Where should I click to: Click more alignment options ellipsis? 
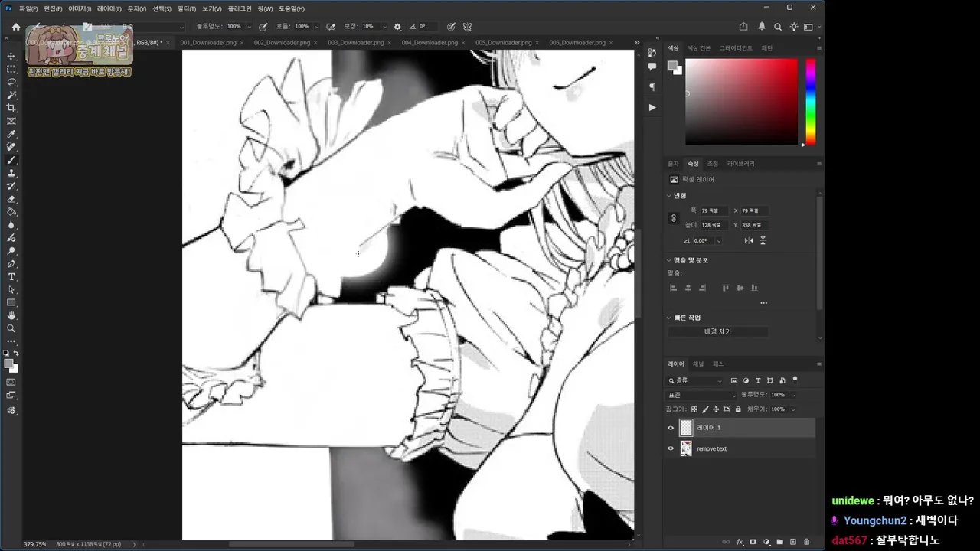(x=763, y=303)
